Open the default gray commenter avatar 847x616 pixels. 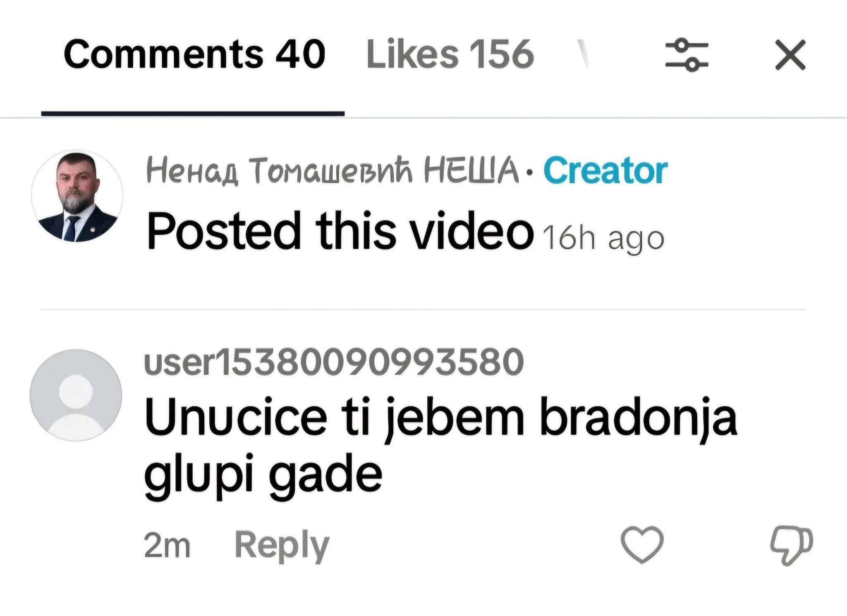point(76,395)
